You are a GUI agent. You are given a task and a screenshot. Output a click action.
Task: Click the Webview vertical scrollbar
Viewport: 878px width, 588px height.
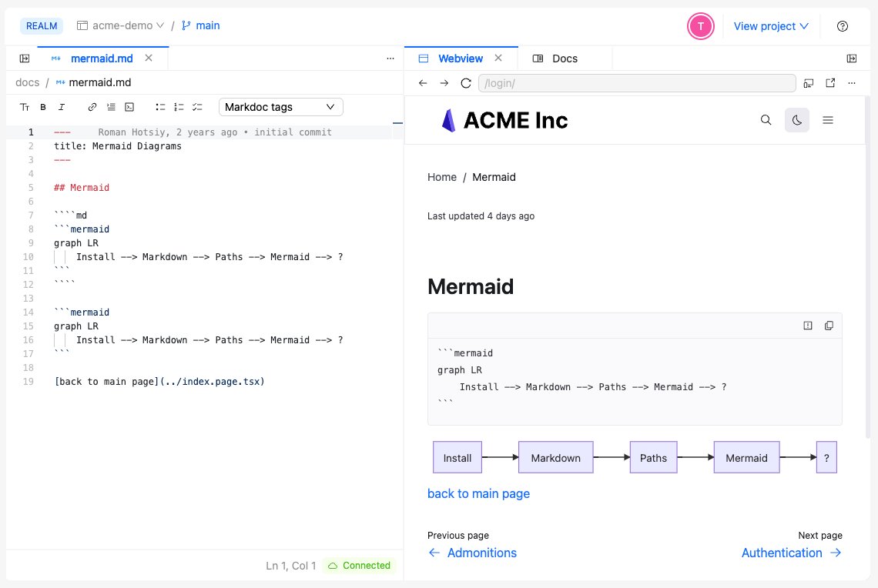click(867, 269)
